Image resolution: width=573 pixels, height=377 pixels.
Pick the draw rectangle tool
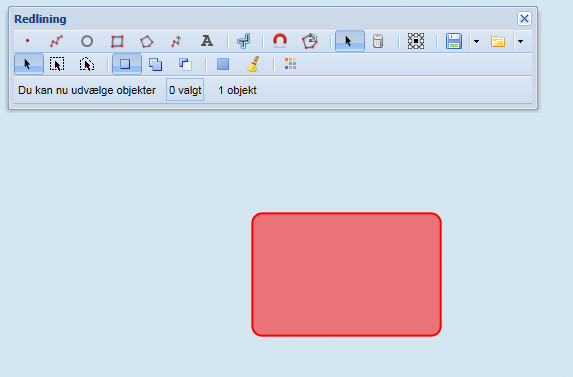(117, 41)
